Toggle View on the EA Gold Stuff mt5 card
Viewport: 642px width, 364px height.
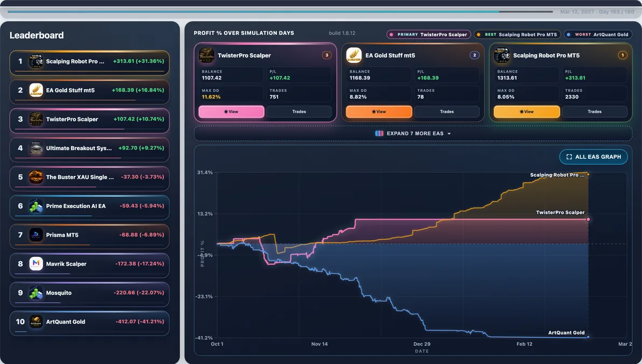coord(379,111)
